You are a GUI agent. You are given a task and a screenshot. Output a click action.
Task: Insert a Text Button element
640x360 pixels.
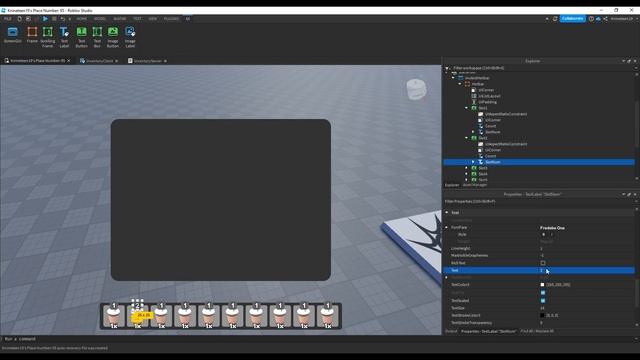[x=82, y=37]
